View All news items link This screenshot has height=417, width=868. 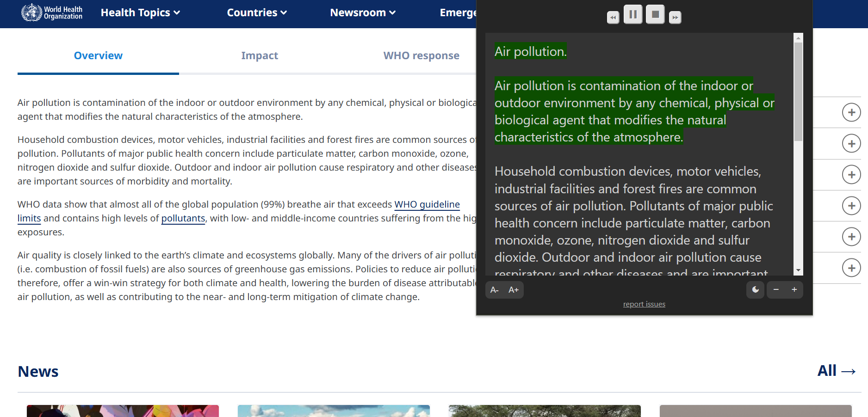(837, 371)
